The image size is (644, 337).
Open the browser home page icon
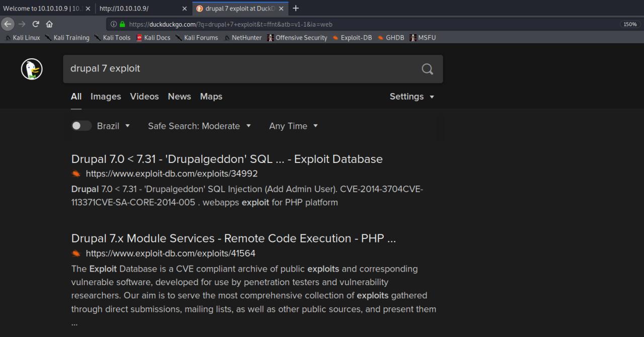click(49, 24)
